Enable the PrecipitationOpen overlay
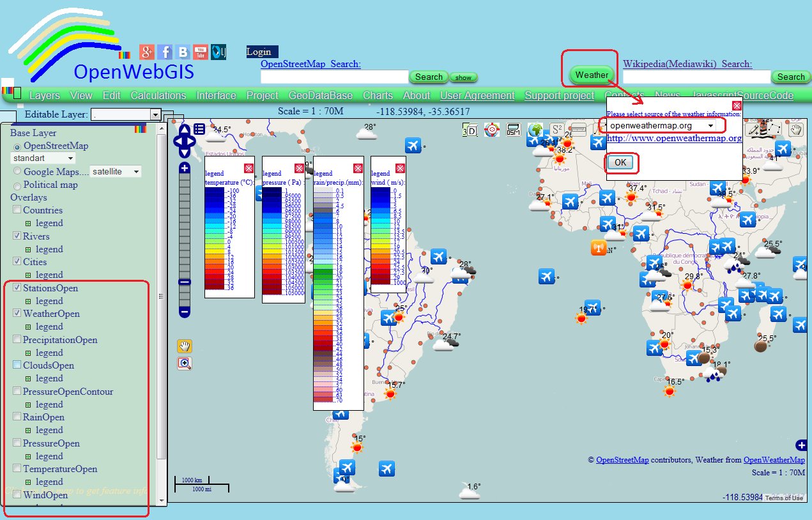 pos(17,339)
